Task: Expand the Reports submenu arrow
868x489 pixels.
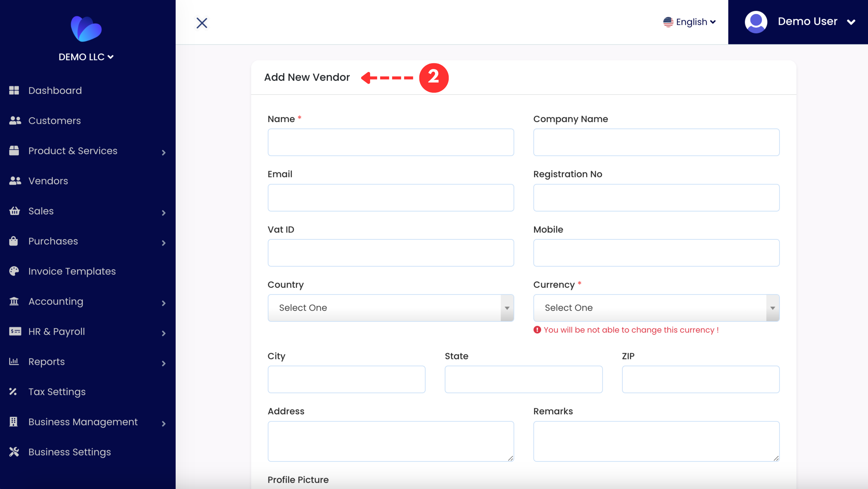Action: [164, 363]
